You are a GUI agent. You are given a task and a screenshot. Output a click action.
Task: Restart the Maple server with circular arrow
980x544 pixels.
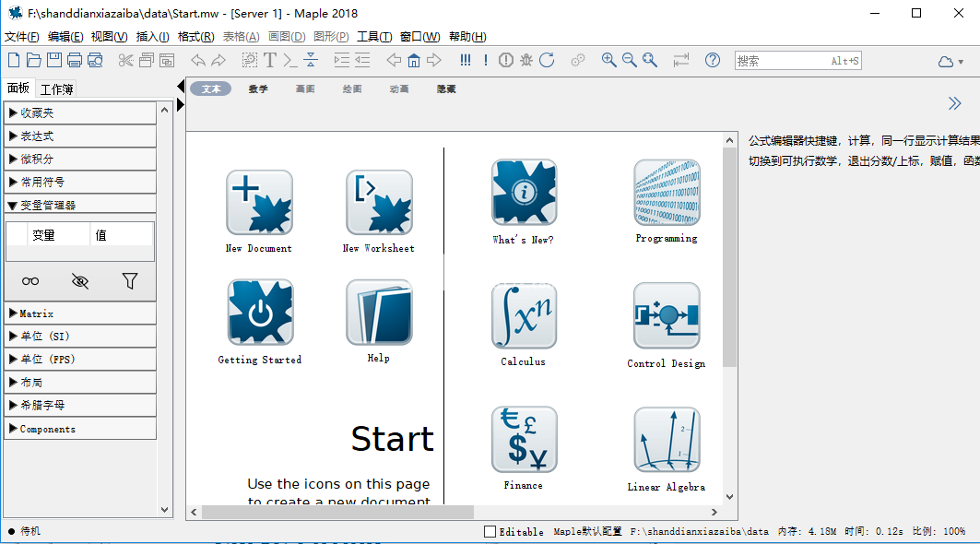point(547,60)
